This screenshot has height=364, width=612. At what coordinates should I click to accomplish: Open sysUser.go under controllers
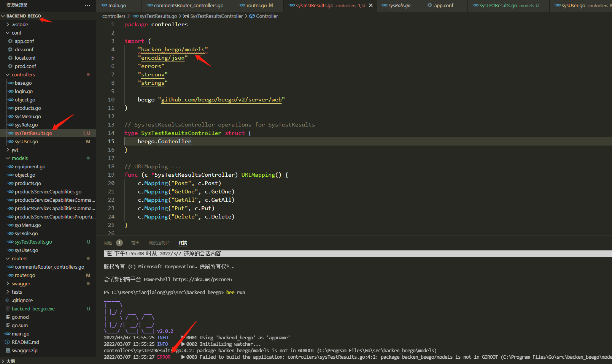pos(26,141)
